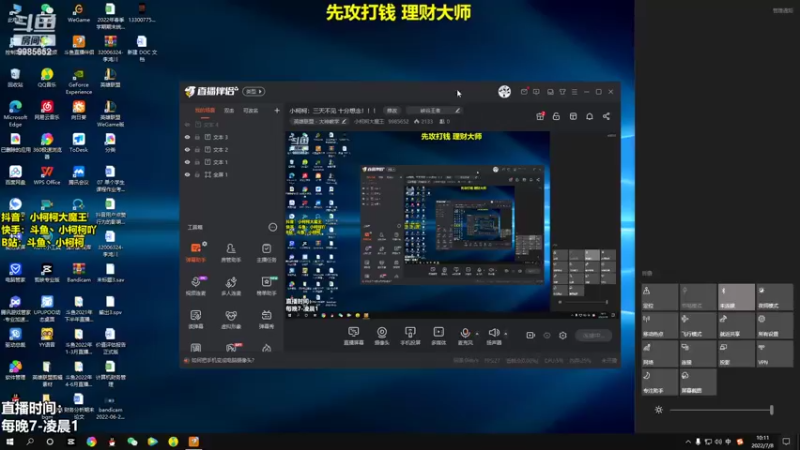Add the 多媒体 multimedia source
The height and width of the screenshot is (450, 800).
coord(438,336)
